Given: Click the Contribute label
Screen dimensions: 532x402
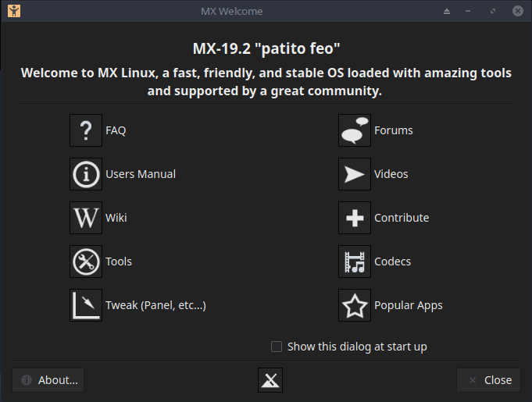Looking at the screenshot, I should 402,218.
